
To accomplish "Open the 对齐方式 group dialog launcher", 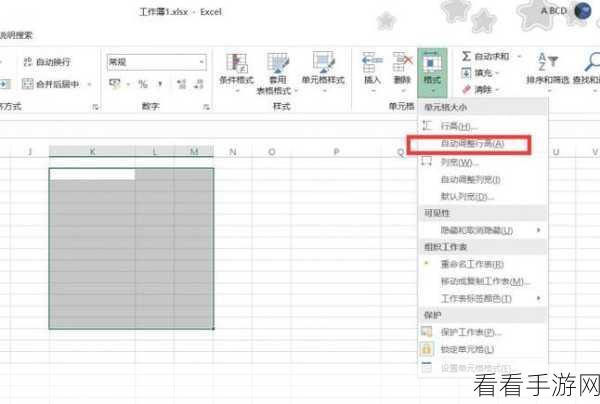I will (x=95, y=107).
